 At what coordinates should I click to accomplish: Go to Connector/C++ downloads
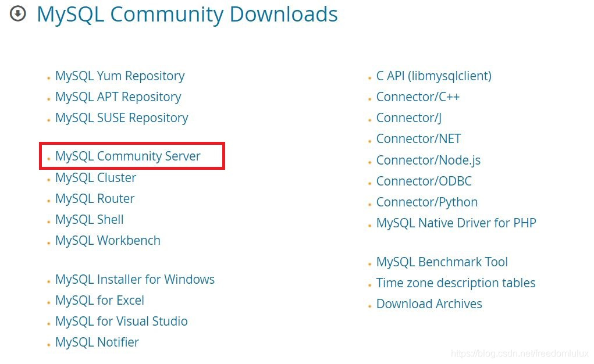pos(418,97)
